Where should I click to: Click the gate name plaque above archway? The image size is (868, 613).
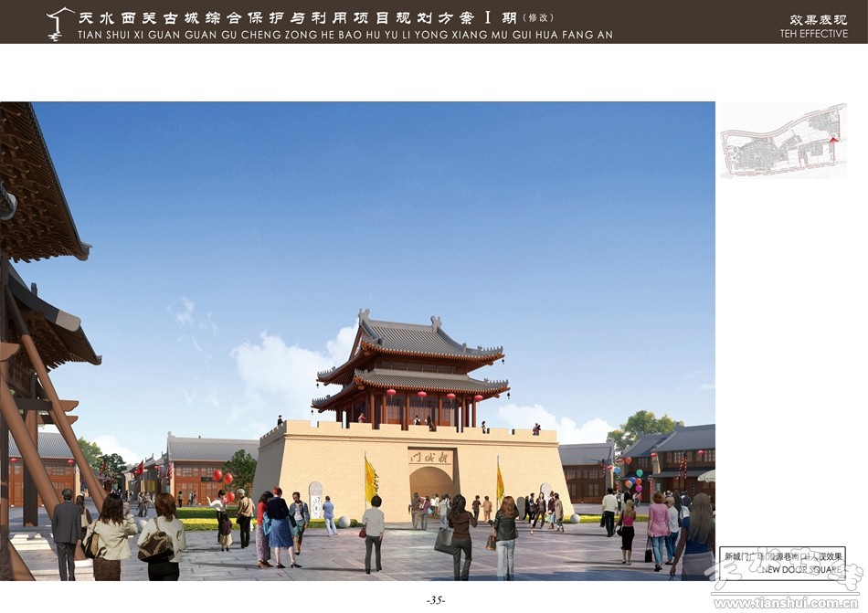coord(430,456)
